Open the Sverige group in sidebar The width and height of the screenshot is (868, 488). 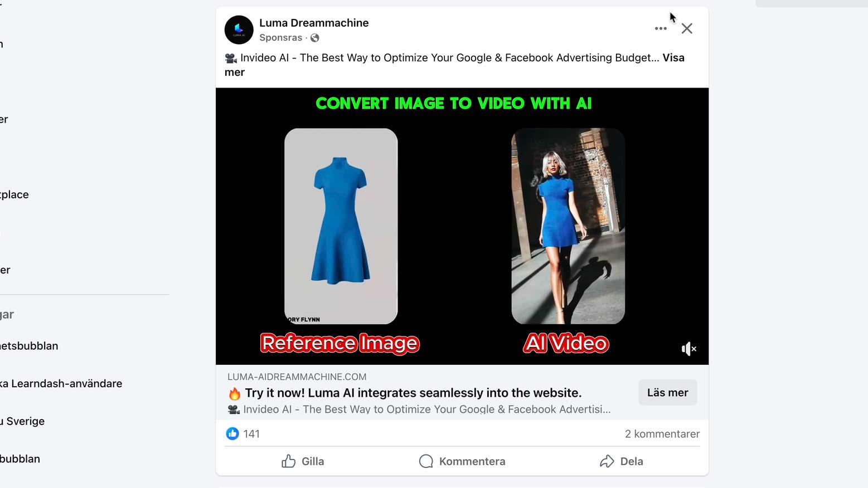[22, 421]
